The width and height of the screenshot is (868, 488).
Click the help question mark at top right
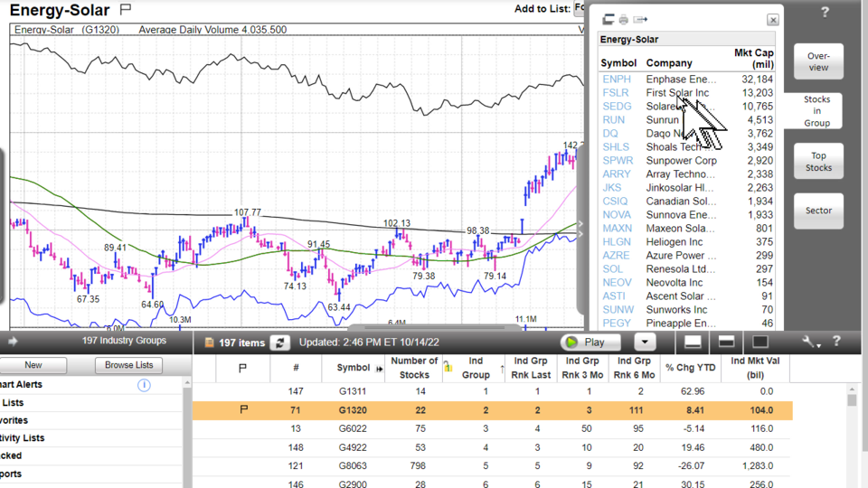(825, 13)
